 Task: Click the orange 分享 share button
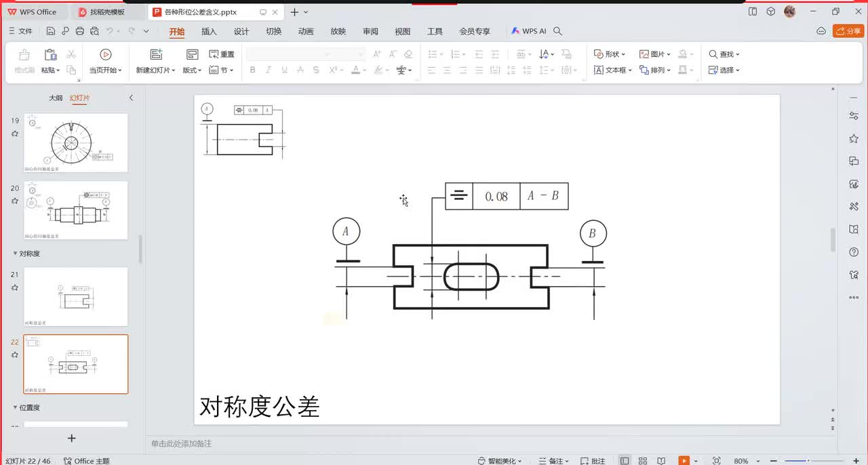[x=848, y=31]
